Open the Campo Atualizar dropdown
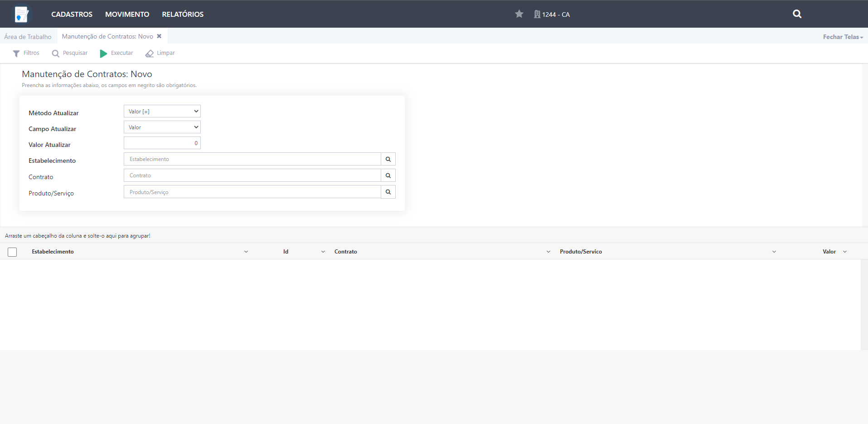868x424 pixels. [162, 127]
